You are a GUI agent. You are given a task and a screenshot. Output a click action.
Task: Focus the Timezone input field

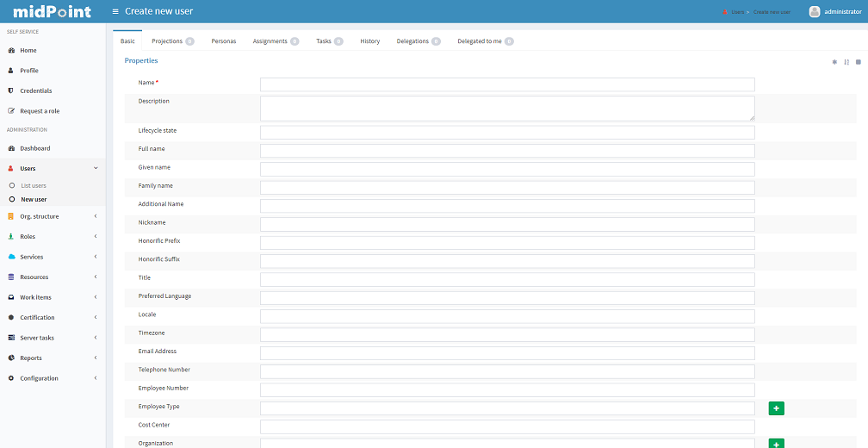(508, 334)
